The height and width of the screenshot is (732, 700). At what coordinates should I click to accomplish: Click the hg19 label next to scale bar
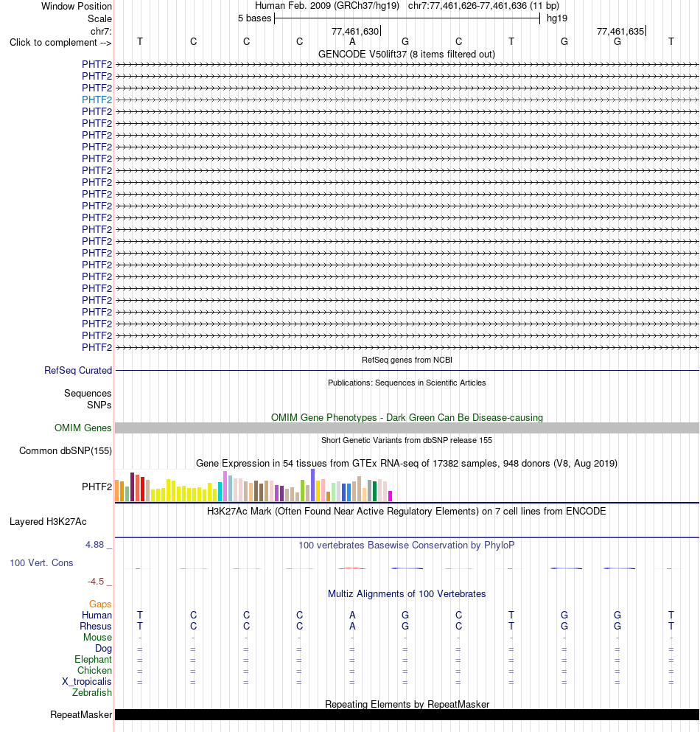pyautogui.click(x=557, y=18)
